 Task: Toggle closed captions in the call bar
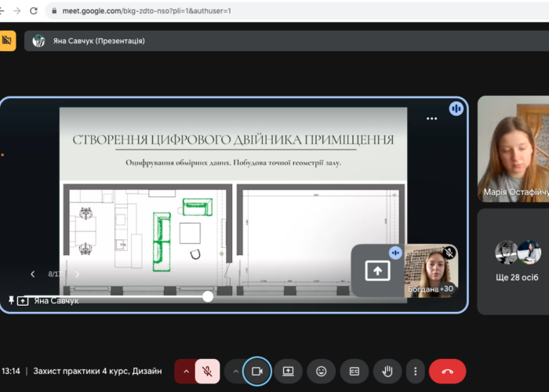pos(354,371)
